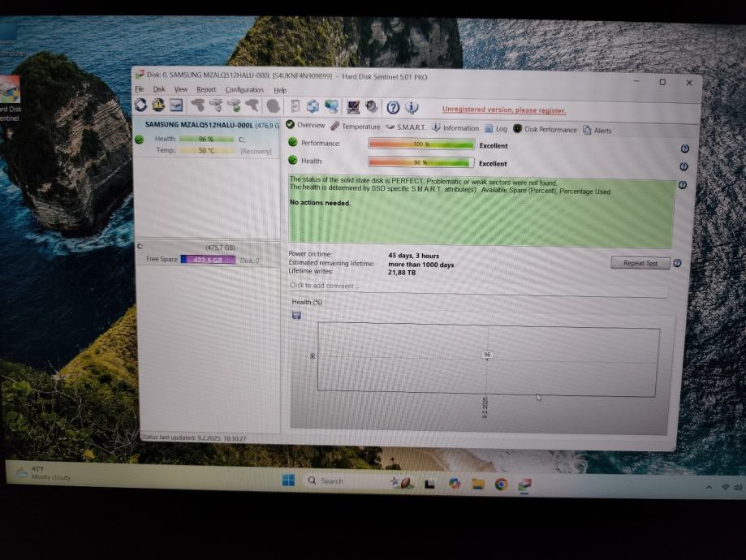746x560 pixels.
Task: Click the first gray disk self-test toolbar icon
Action: coord(197,106)
